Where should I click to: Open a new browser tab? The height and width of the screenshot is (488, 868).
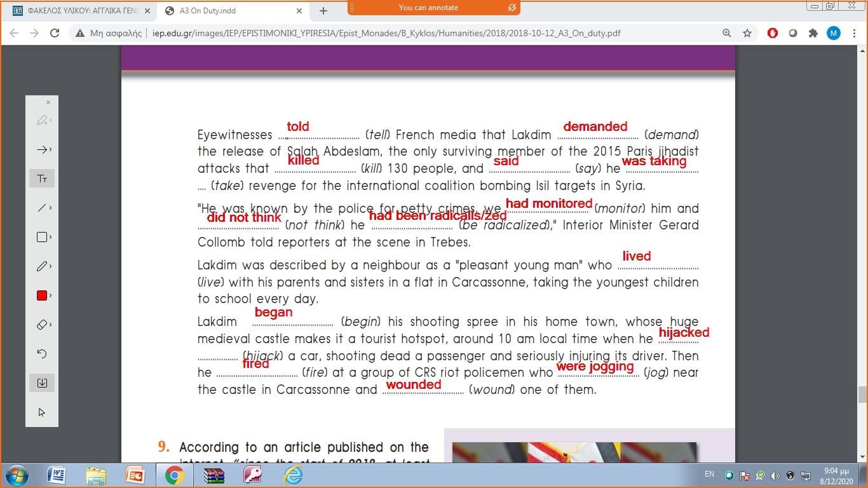[323, 11]
